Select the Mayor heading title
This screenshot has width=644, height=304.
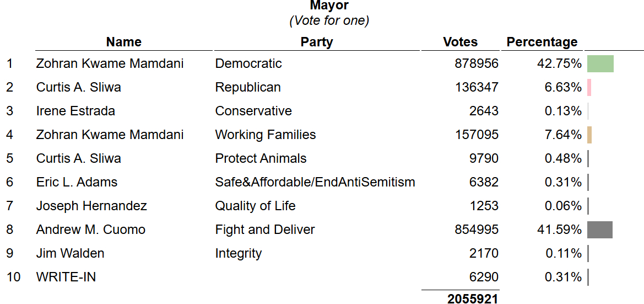point(329,6)
